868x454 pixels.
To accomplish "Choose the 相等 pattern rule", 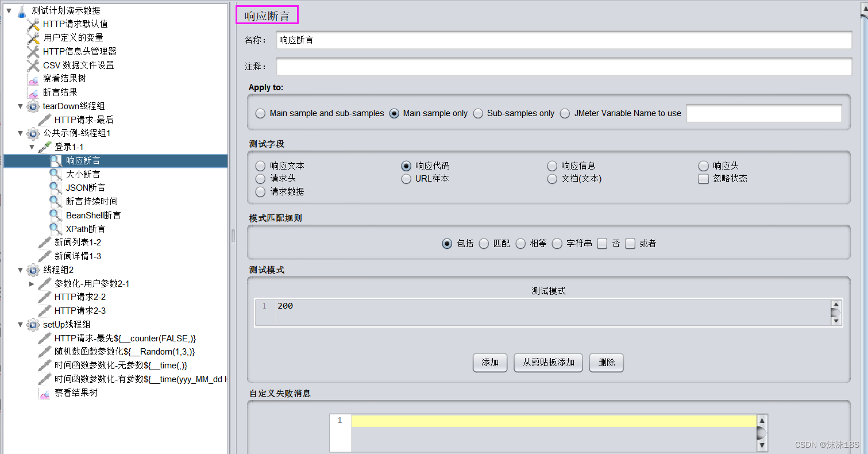I will tap(521, 244).
